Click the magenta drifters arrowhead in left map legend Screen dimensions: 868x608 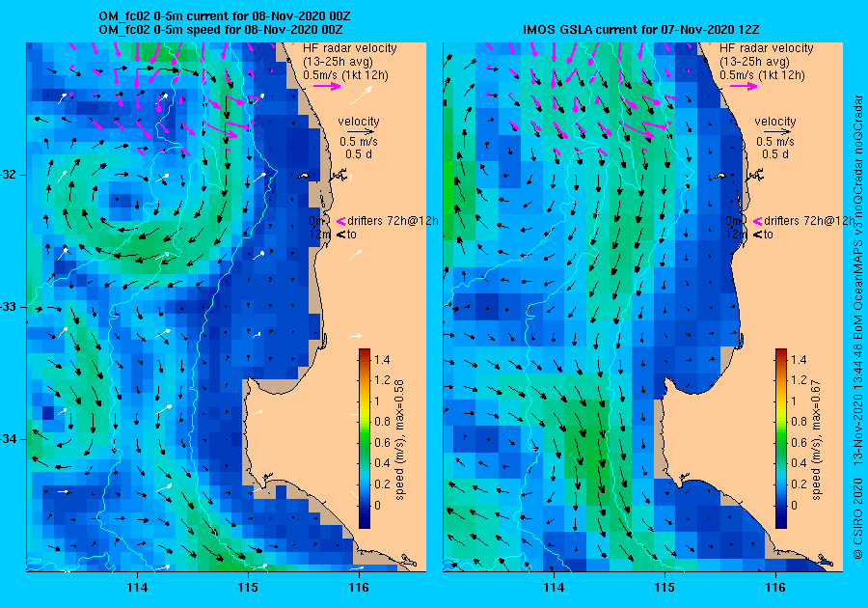coord(341,221)
